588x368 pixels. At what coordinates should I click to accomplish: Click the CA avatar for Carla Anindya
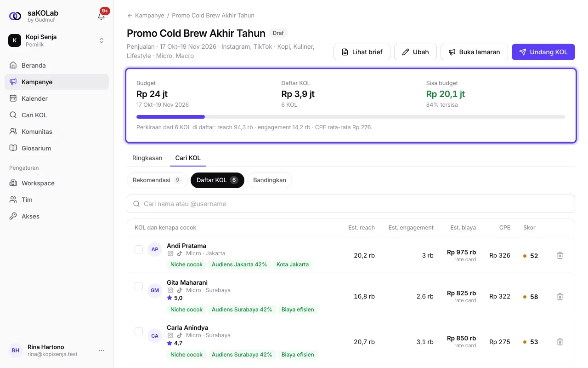(155, 336)
